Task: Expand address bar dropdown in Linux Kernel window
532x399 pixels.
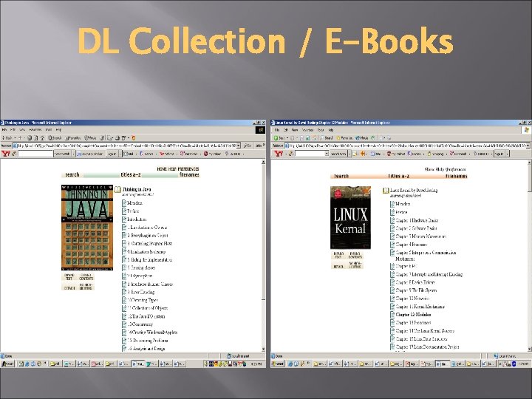Action: click(x=528, y=146)
